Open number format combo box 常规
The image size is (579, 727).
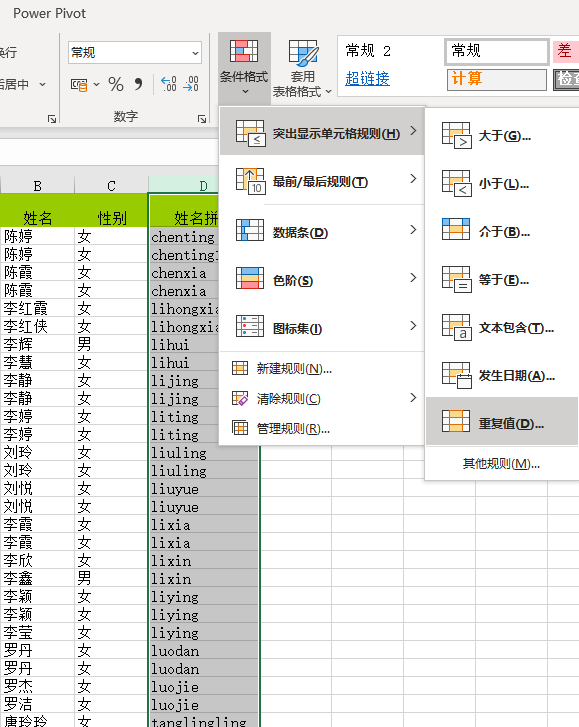(134, 53)
